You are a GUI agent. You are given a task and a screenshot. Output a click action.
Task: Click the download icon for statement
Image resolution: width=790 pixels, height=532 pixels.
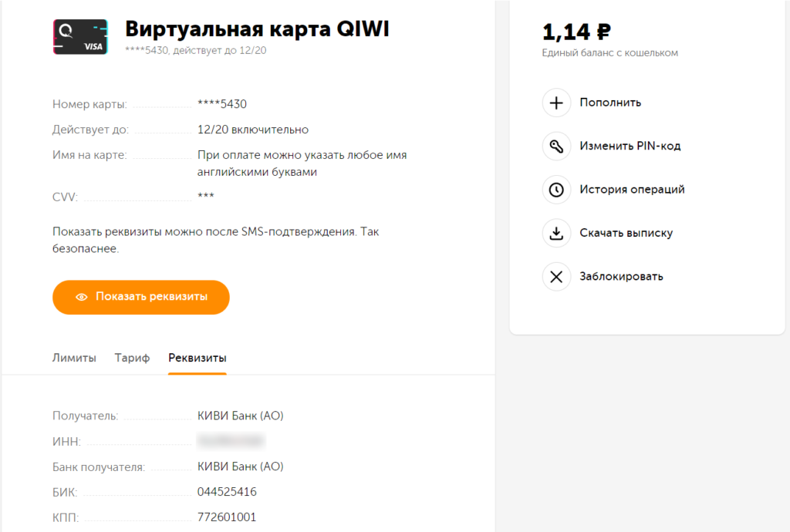click(x=556, y=233)
